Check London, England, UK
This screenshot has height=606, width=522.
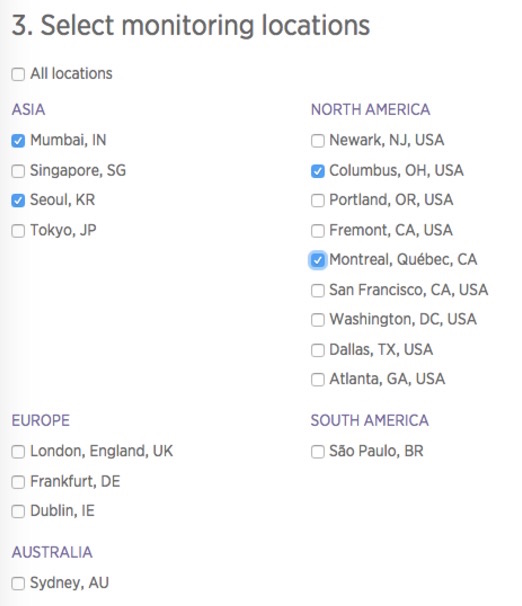[18, 451]
